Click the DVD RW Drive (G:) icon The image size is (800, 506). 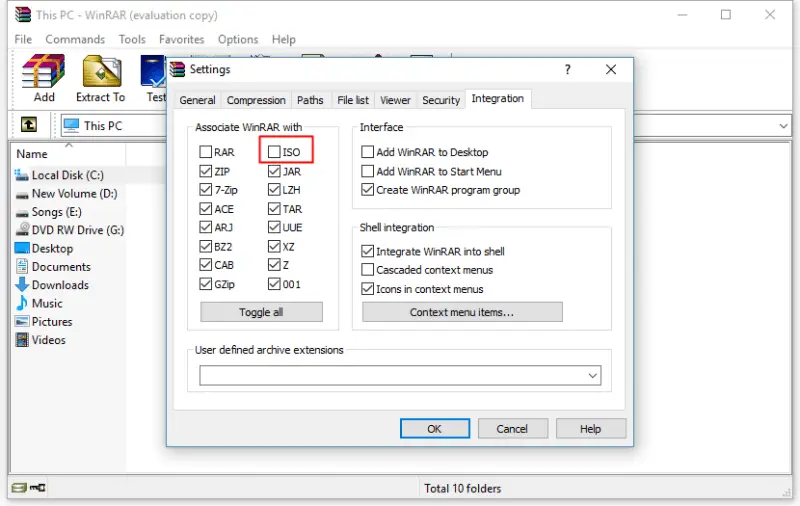tap(22, 230)
